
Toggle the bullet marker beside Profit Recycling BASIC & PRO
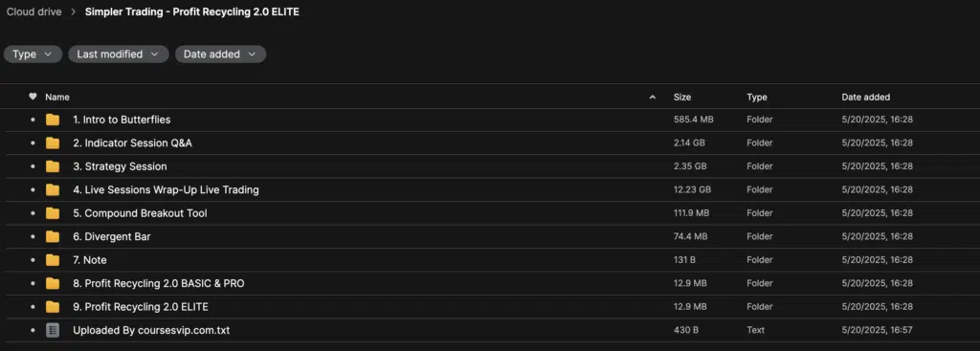[33, 284]
